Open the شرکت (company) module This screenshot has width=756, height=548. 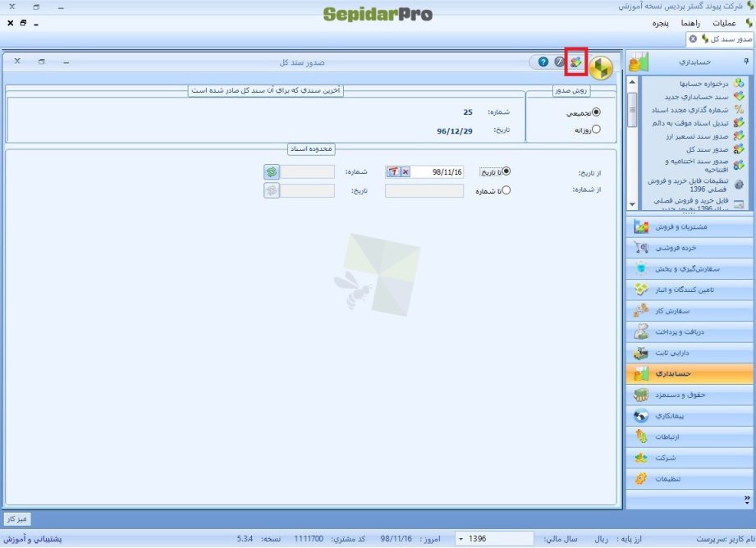690,458
